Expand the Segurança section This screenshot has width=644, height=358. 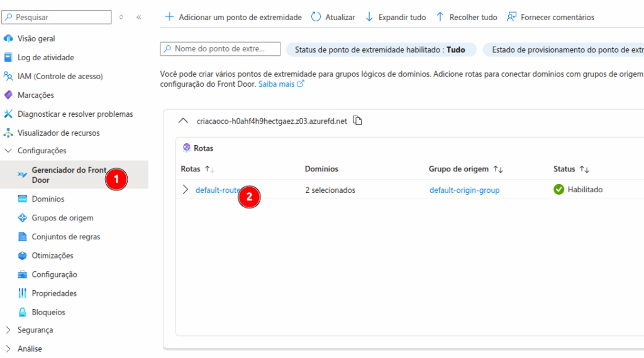[8, 330]
